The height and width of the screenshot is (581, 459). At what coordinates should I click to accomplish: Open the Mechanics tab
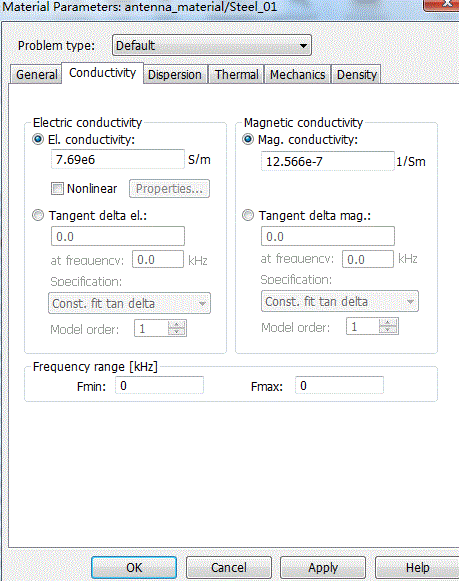[297, 74]
